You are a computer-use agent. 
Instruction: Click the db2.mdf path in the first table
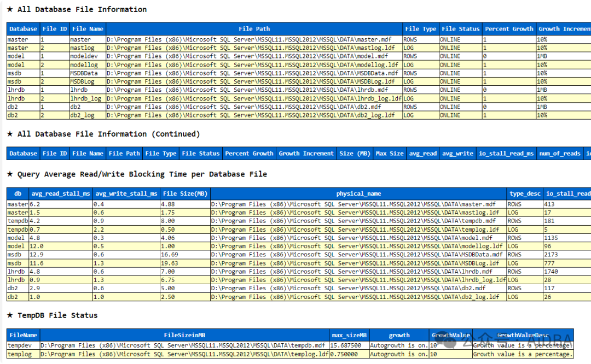point(244,107)
